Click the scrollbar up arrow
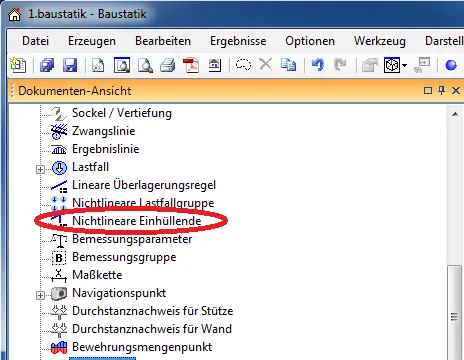 [455, 114]
